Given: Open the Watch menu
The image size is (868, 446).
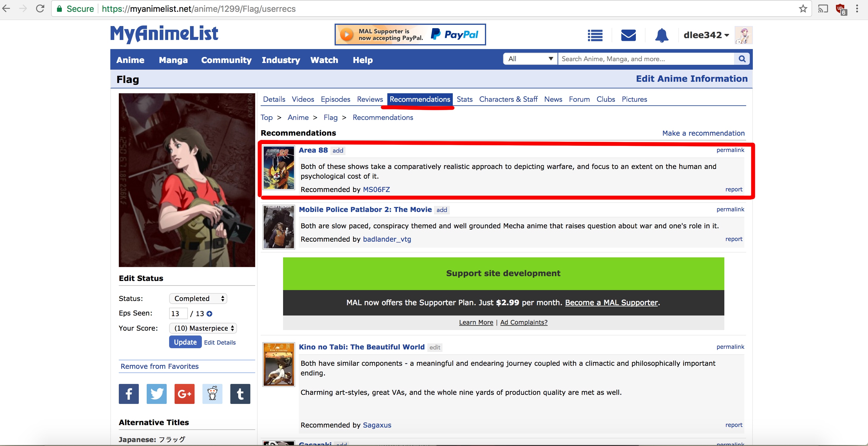Looking at the screenshot, I should [x=324, y=60].
